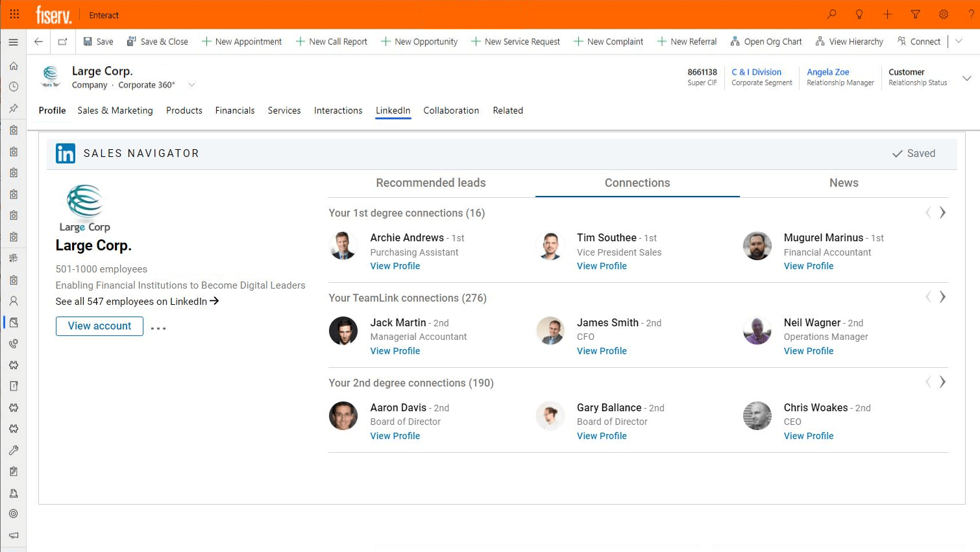Screen dimensions: 980x552
Task: Open the command bar overflow chevron
Action: (959, 41)
